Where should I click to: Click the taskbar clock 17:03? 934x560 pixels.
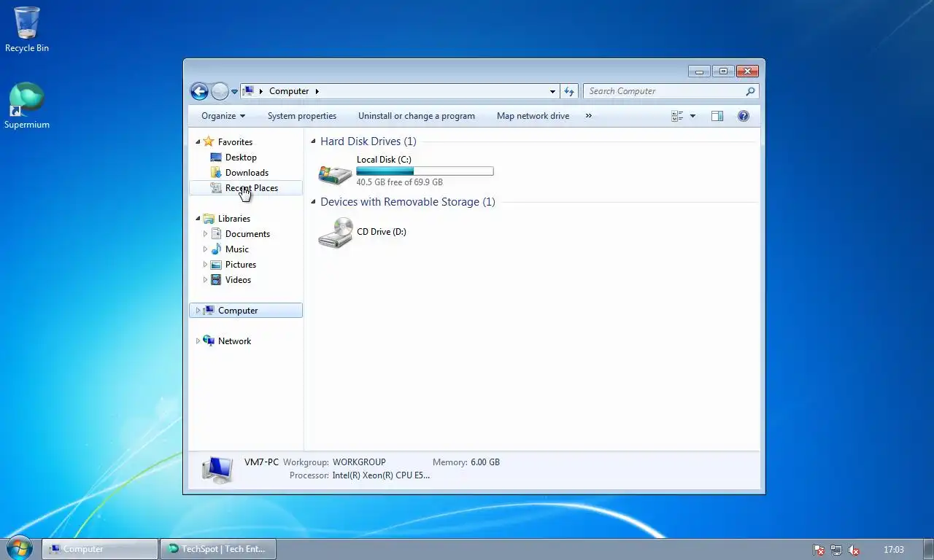tap(893, 550)
